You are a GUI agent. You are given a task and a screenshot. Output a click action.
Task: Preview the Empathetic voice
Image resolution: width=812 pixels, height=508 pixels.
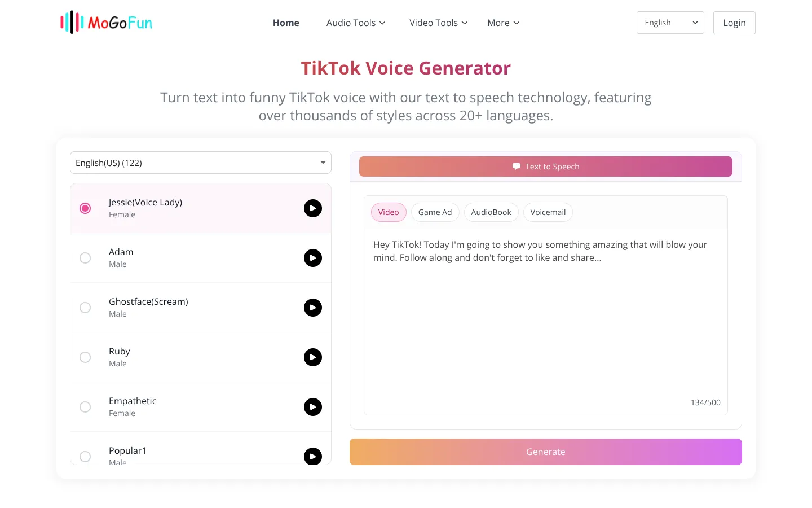point(313,407)
